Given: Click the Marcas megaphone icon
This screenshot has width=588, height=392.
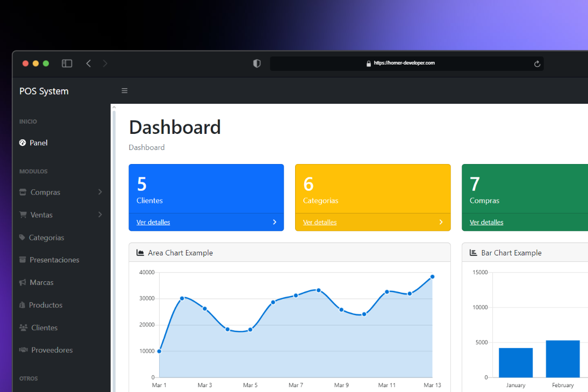Looking at the screenshot, I should 23,282.
